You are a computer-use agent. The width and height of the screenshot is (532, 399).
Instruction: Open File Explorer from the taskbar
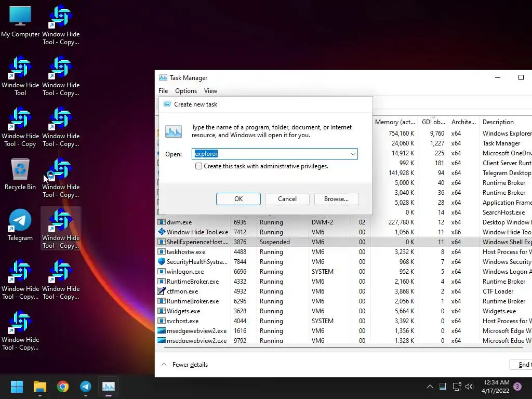point(39,387)
